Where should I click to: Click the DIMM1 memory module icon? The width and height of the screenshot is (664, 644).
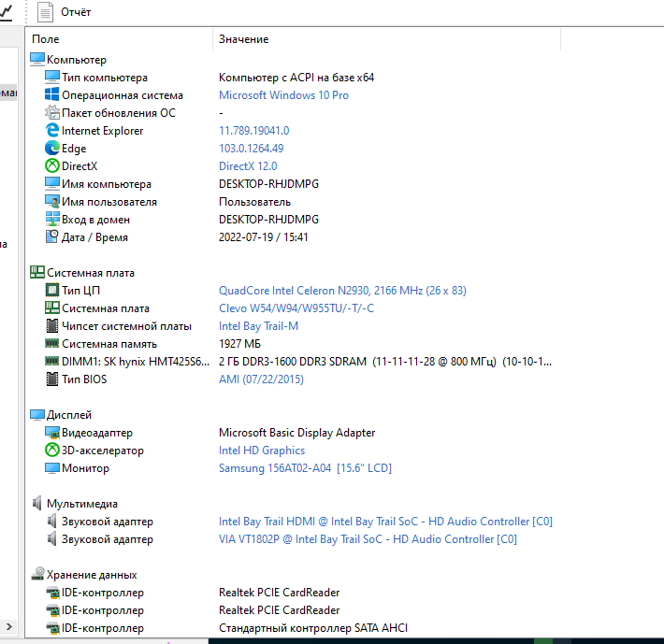[x=52, y=361]
